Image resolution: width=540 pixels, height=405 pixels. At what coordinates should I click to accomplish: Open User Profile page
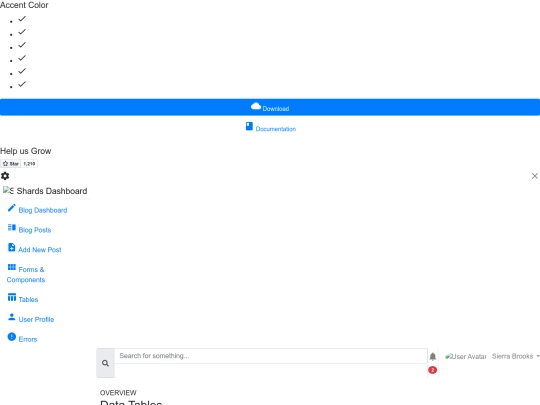point(36,319)
